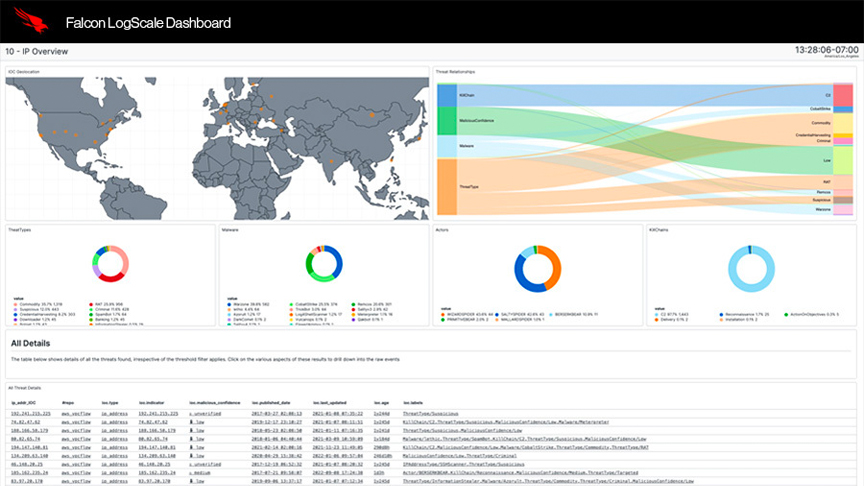Open the 194.147.140.81 ip_addr_IOC link
The image size is (864, 486).
(x=29, y=447)
